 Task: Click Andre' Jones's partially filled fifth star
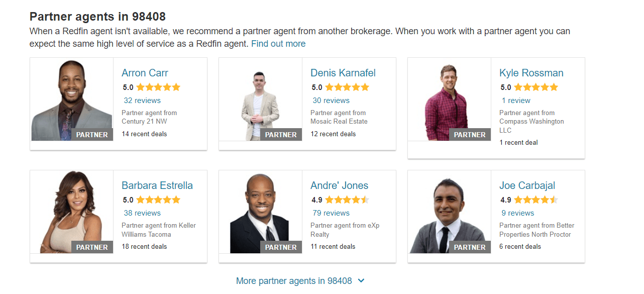pos(366,199)
